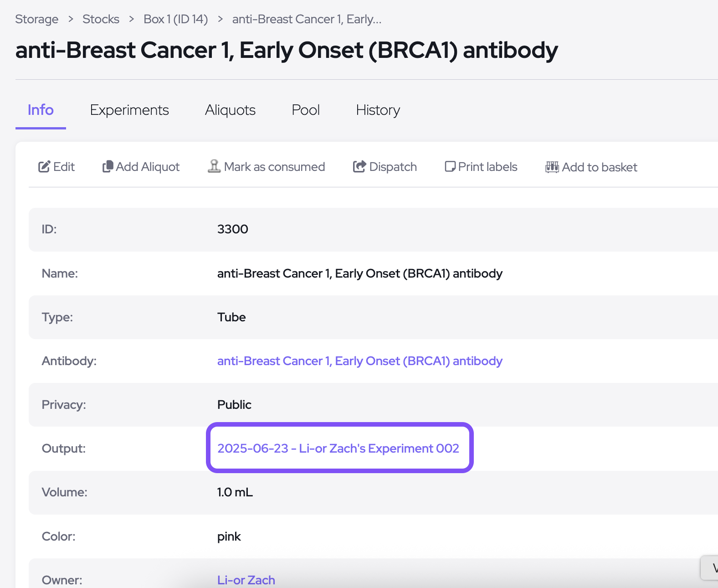
Task: Click the Edit pencil icon
Action: (44, 167)
